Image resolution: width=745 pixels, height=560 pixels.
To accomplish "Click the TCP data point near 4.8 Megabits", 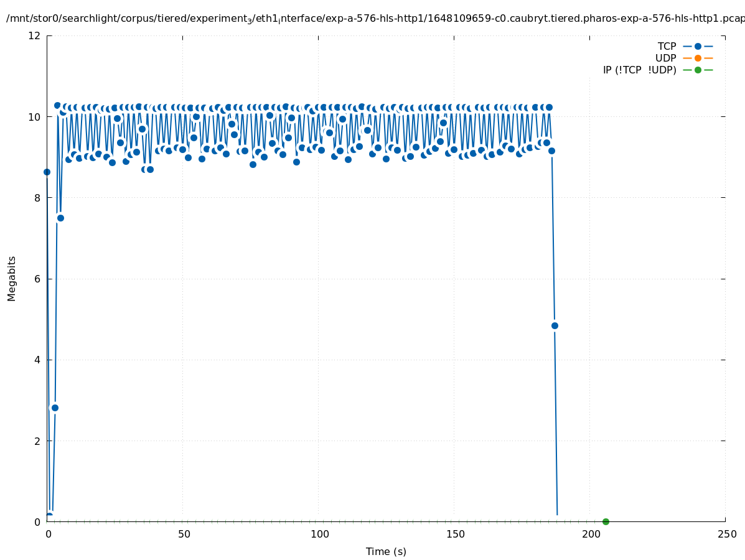I will tap(555, 325).
